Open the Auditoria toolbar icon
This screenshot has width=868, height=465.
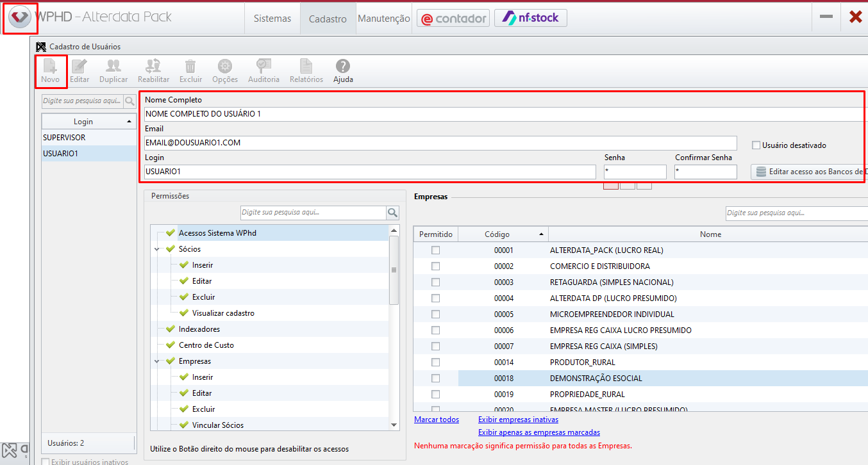click(263, 67)
